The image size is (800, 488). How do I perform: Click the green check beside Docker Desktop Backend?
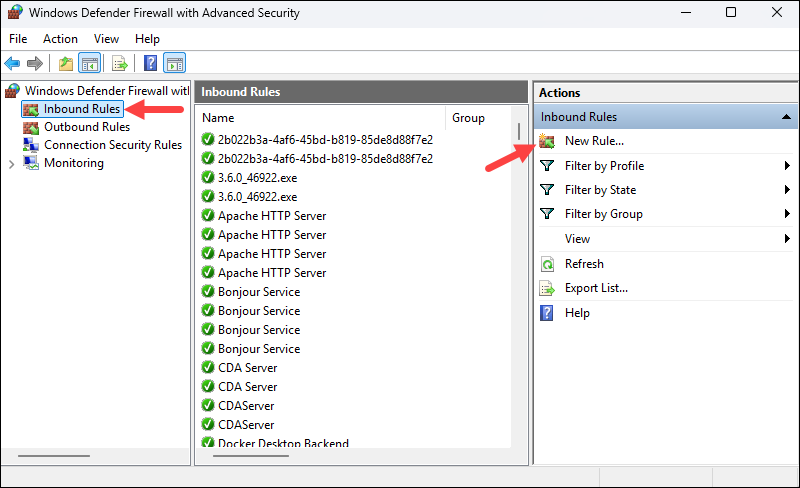click(208, 442)
